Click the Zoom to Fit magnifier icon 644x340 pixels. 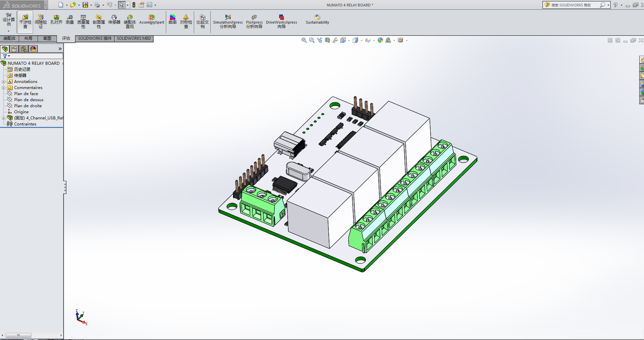(x=304, y=40)
